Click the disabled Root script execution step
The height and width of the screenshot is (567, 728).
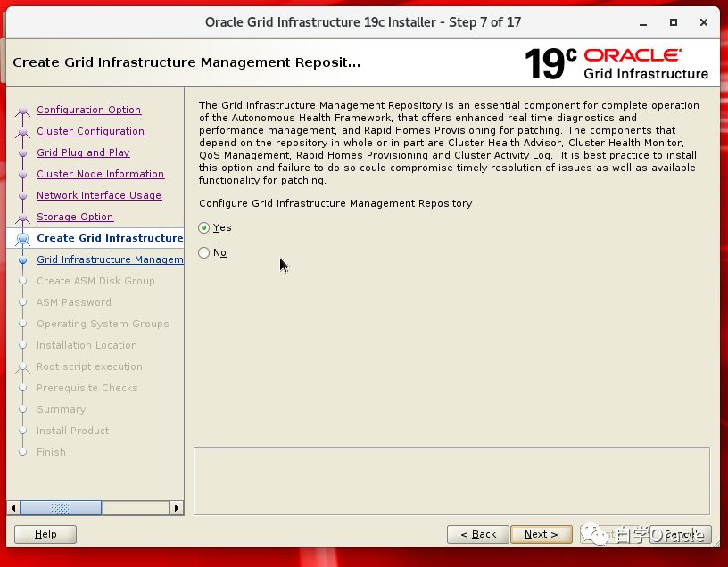(89, 366)
